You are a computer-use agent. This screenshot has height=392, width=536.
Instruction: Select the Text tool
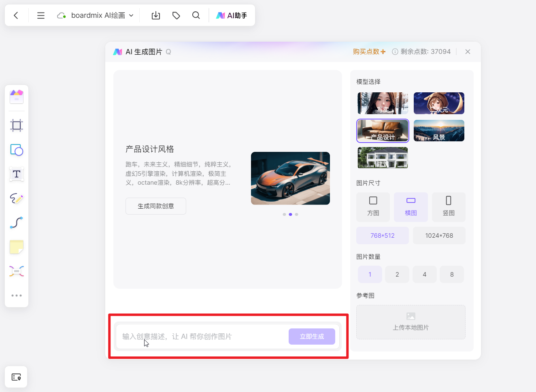(17, 174)
